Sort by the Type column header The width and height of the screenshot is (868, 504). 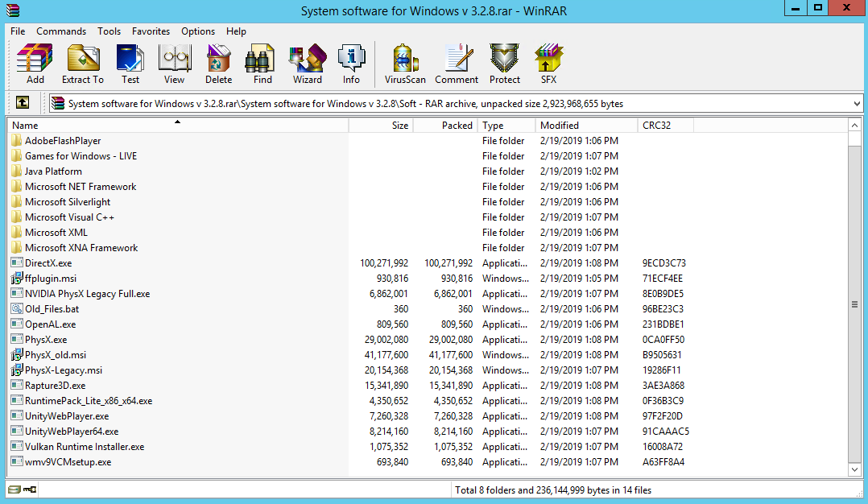tap(506, 125)
